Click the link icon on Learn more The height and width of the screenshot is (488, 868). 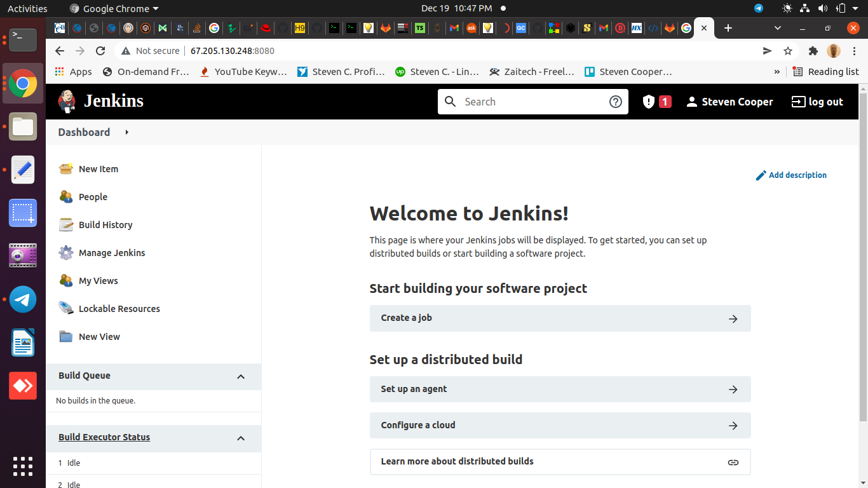(733, 462)
